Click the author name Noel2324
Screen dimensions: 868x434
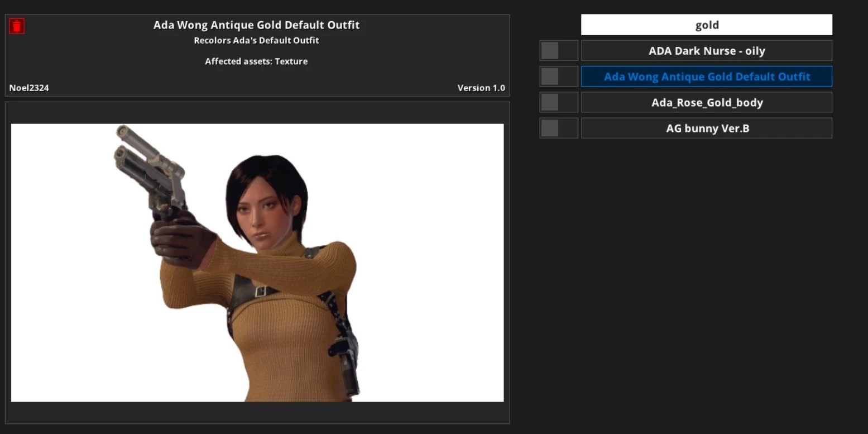[29, 88]
